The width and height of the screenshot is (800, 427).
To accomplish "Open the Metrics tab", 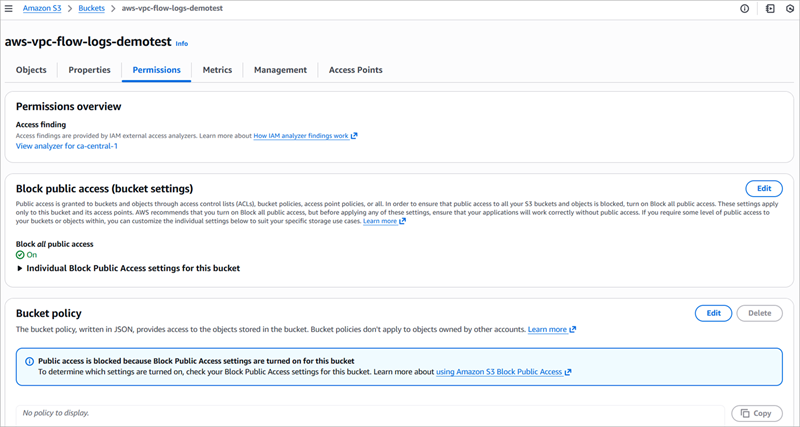I will tap(217, 70).
